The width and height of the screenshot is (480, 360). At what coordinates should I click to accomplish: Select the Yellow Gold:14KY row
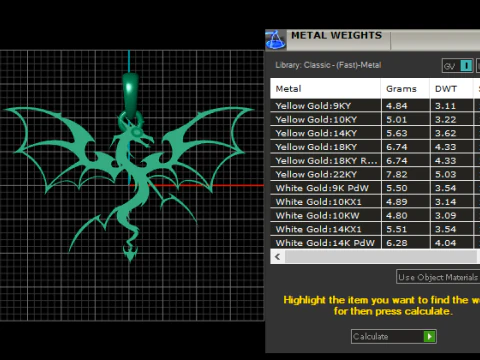375,133
